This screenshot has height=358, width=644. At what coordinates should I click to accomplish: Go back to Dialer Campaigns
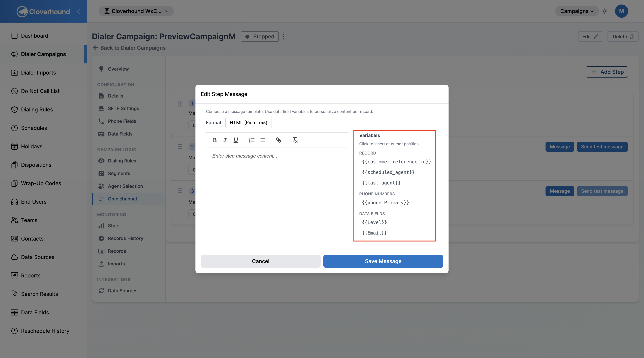coord(129,48)
